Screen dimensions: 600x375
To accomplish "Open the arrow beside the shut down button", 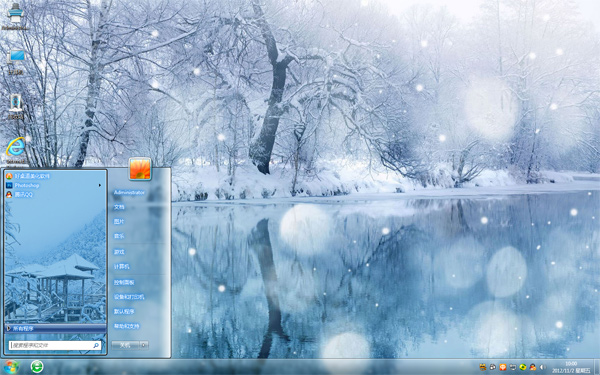I will [x=144, y=345].
